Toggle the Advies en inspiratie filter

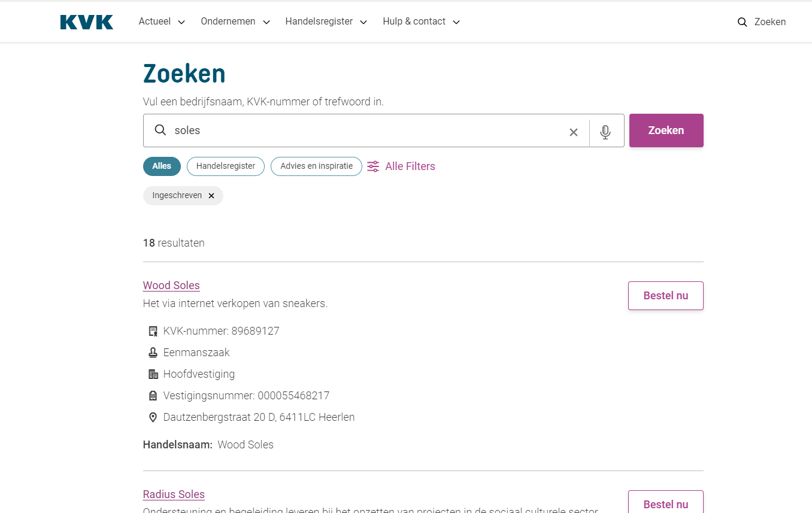click(x=316, y=166)
